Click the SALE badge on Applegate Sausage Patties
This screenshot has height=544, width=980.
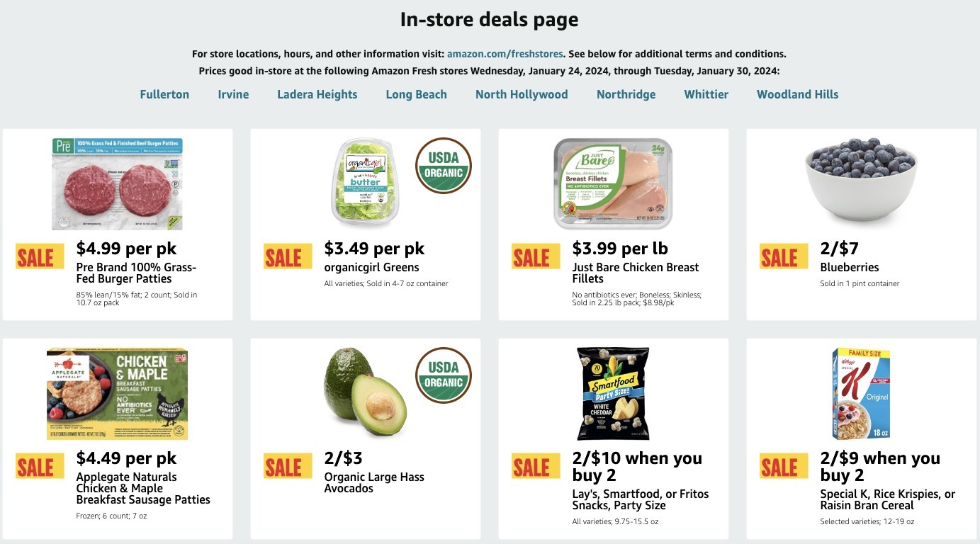tap(40, 466)
